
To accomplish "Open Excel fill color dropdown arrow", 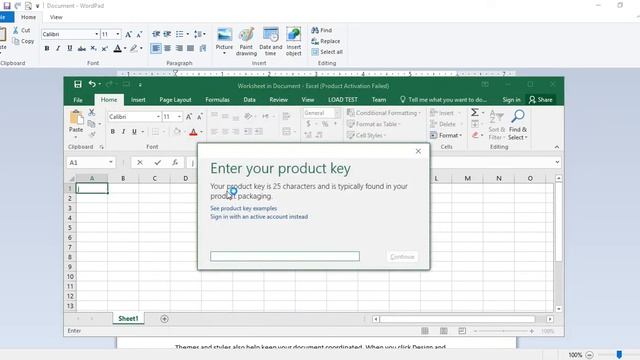I will [x=184, y=132].
